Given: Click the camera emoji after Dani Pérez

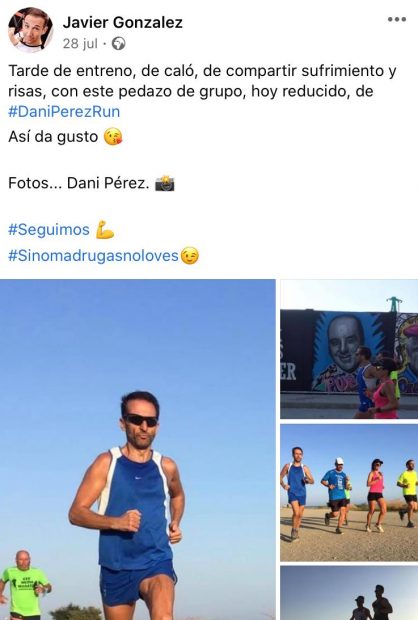Looking at the screenshot, I should (165, 183).
